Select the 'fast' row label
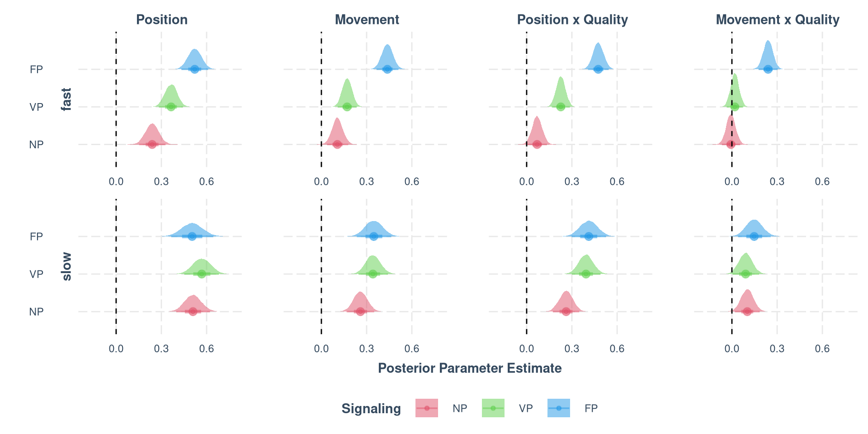This screenshot has height=434, width=868. [x=67, y=99]
